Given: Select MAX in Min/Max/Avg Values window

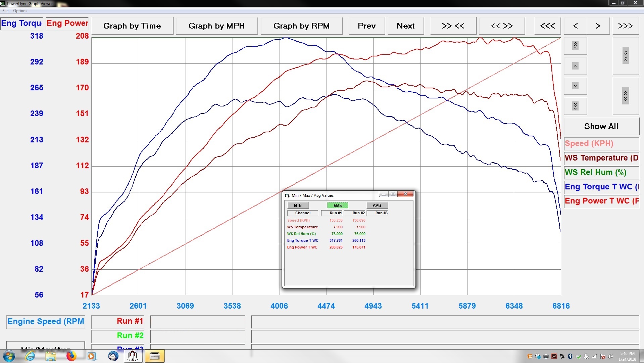Looking at the screenshot, I should click(x=338, y=206).
